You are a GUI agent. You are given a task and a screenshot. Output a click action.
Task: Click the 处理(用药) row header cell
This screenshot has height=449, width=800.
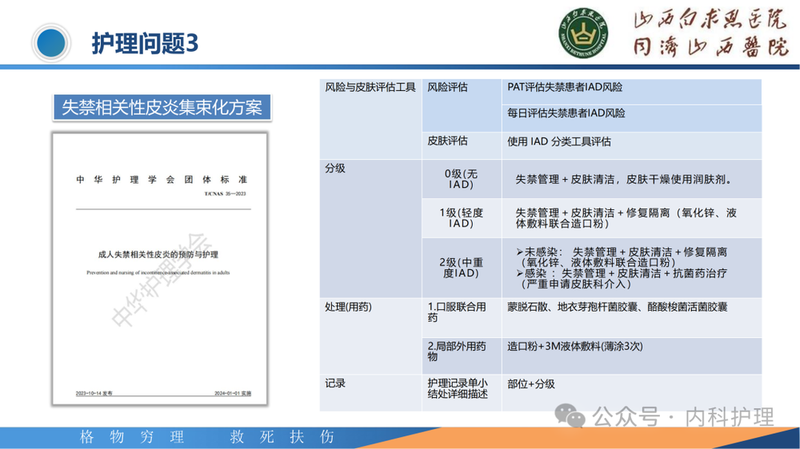click(370, 336)
